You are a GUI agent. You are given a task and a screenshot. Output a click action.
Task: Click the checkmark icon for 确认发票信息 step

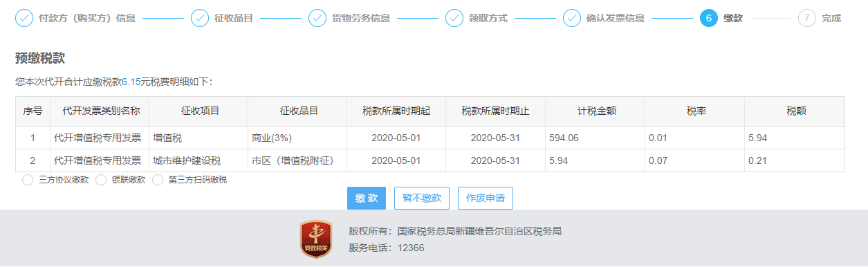pyautogui.click(x=572, y=18)
